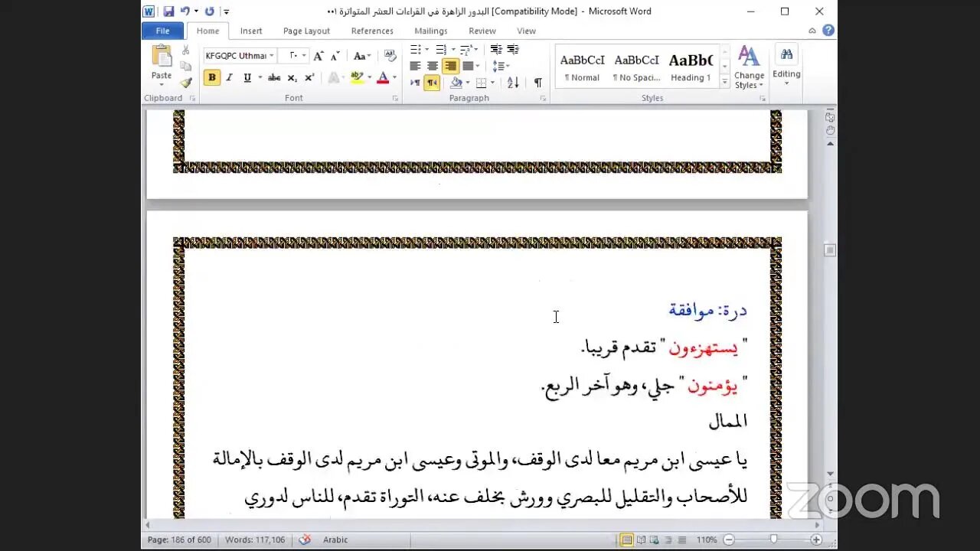Click the Arabic language indicator

[335, 540]
